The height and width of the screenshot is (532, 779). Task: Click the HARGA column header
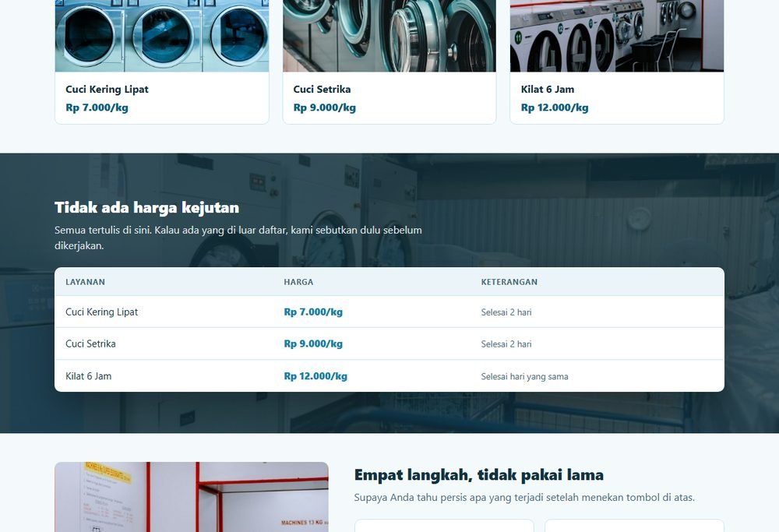pos(298,282)
